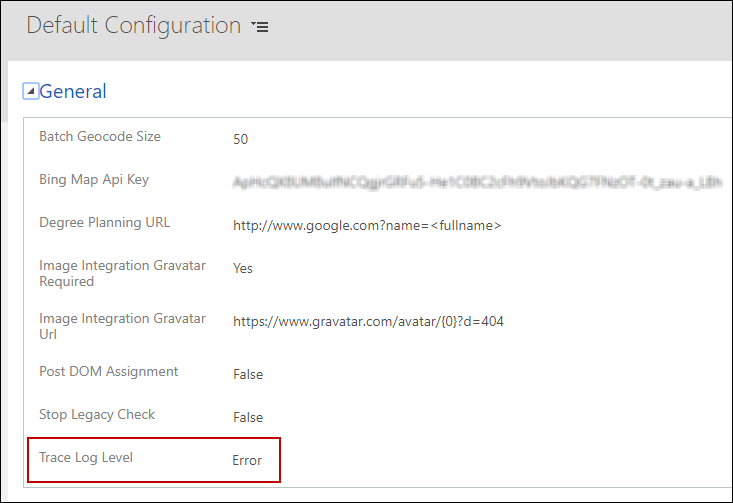
Task: Select the Post DOM Assignment label
Action: pos(108,371)
